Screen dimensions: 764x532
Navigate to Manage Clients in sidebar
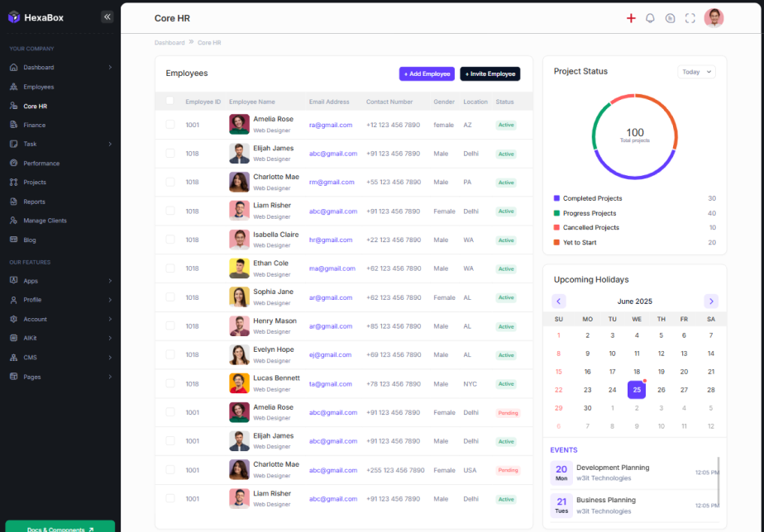(x=45, y=221)
